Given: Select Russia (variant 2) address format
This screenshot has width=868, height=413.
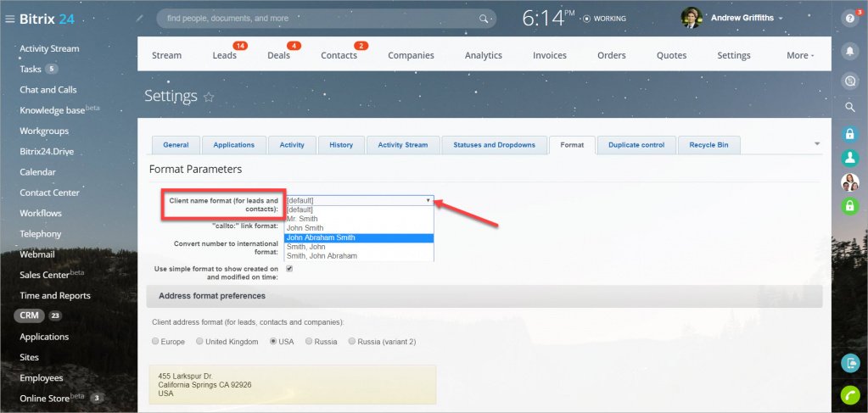Looking at the screenshot, I should pos(352,342).
